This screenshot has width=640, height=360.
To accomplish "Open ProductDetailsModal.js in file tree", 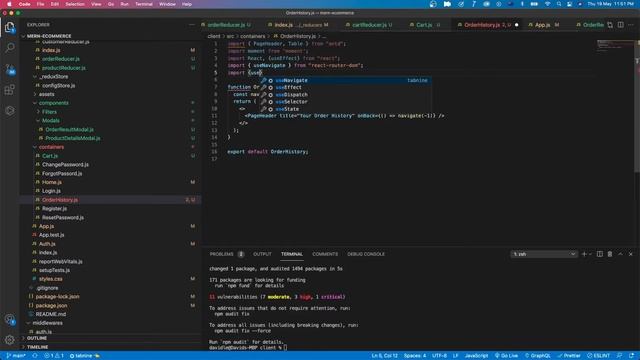I will tap(73, 138).
